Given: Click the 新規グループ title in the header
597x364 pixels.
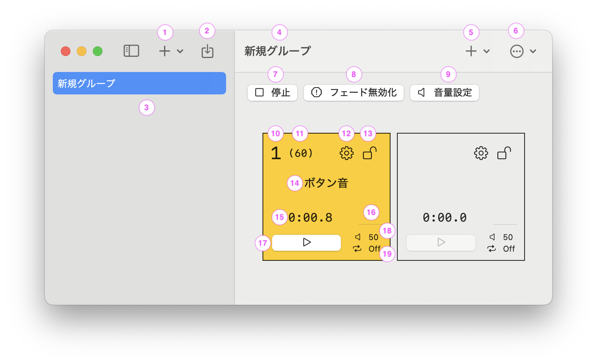Looking at the screenshot, I should pos(278,51).
